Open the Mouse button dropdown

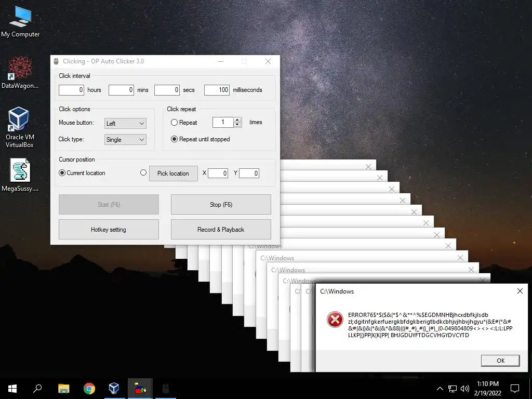(x=125, y=123)
